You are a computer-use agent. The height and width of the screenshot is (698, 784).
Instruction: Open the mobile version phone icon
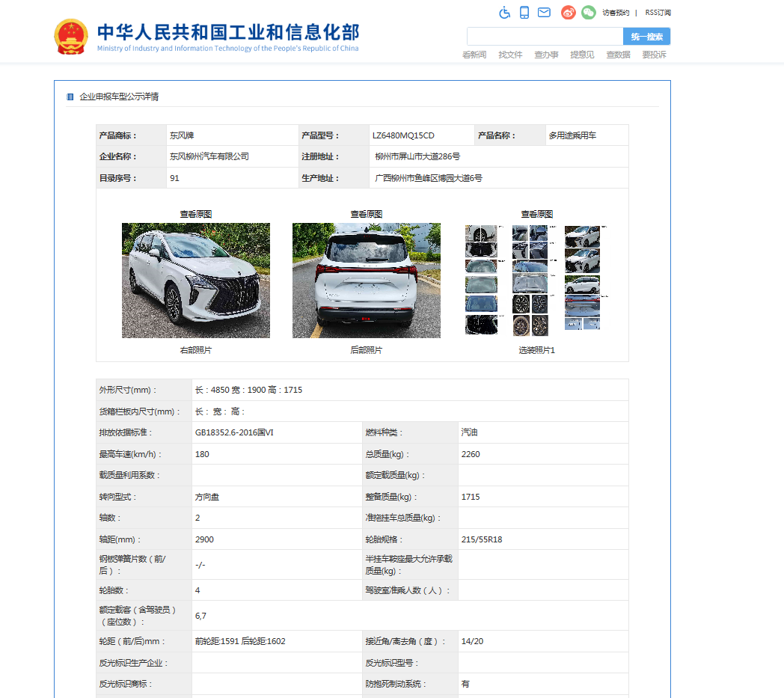[524, 13]
